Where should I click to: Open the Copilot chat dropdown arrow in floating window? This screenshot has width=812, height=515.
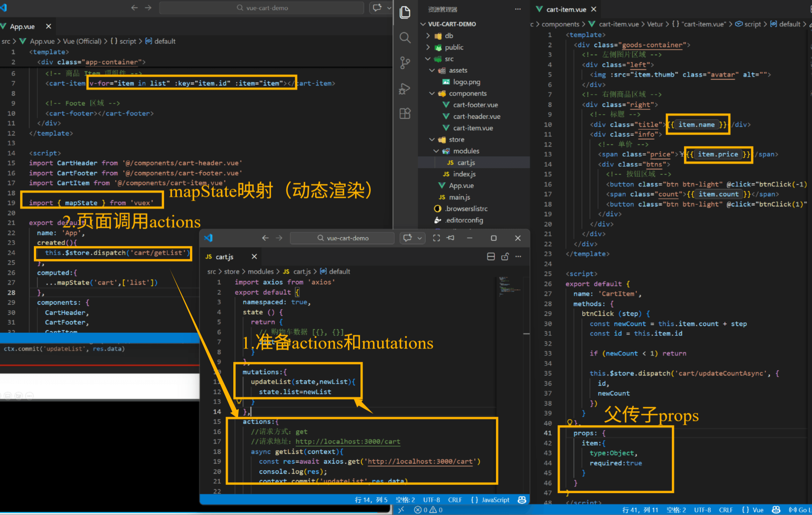point(419,238)
